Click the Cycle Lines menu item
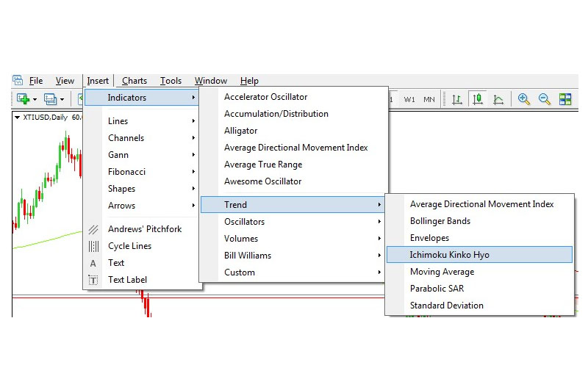Viewport: 588px width, 390px height. [142, 246]
